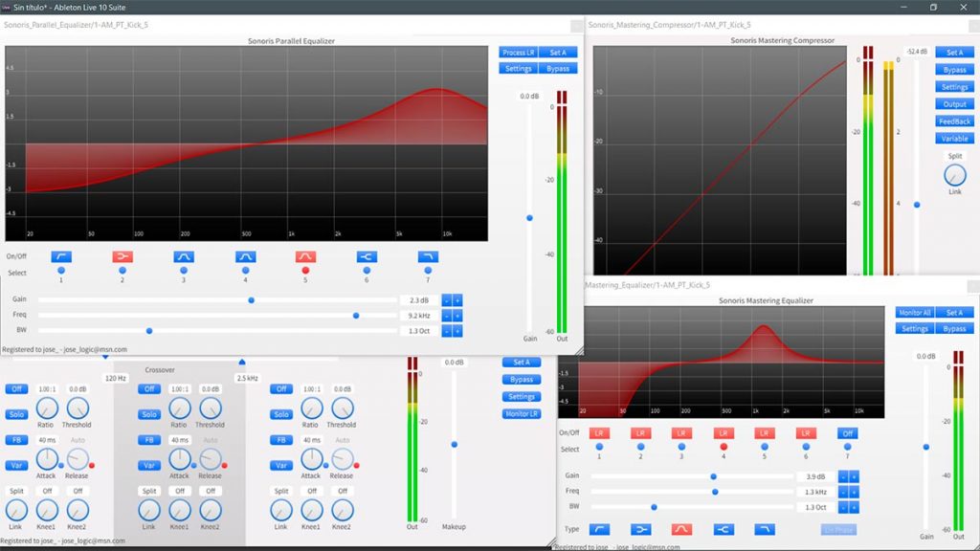Click Process LR in Parallel Equalizer
Screen dimensions: 980x551
(x=518, y=53)
